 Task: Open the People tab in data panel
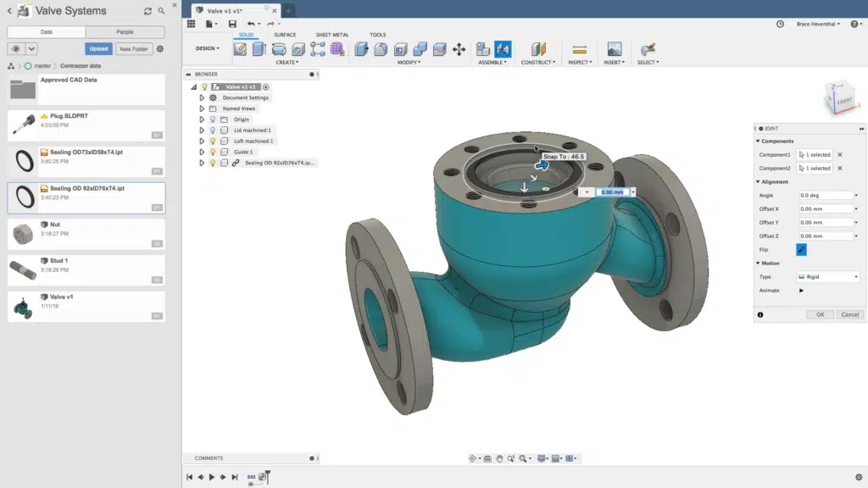point(125,30)
